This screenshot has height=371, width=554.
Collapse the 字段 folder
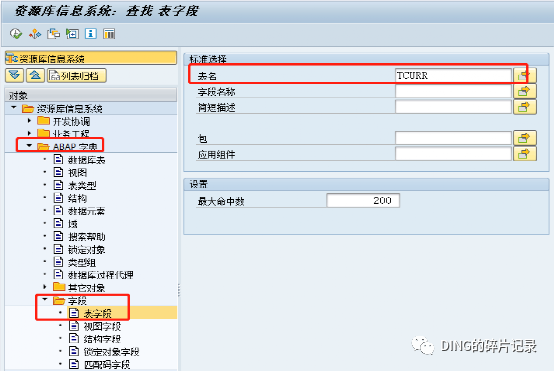(x=45, y=300)
